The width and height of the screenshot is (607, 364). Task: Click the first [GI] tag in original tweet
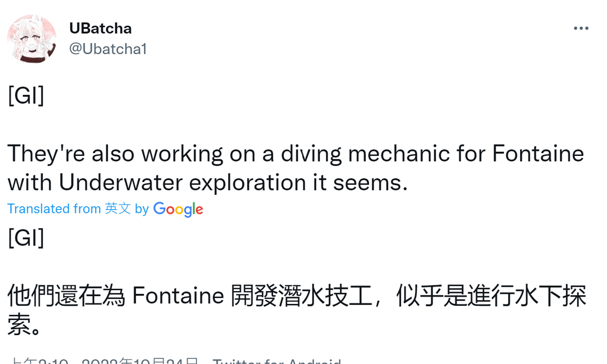point(26,96)
